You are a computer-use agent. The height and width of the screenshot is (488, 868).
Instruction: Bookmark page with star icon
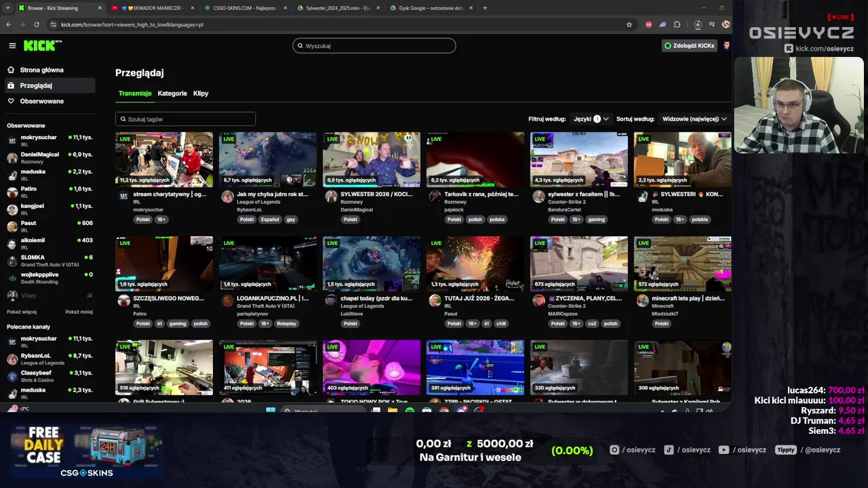click(629, 24)
